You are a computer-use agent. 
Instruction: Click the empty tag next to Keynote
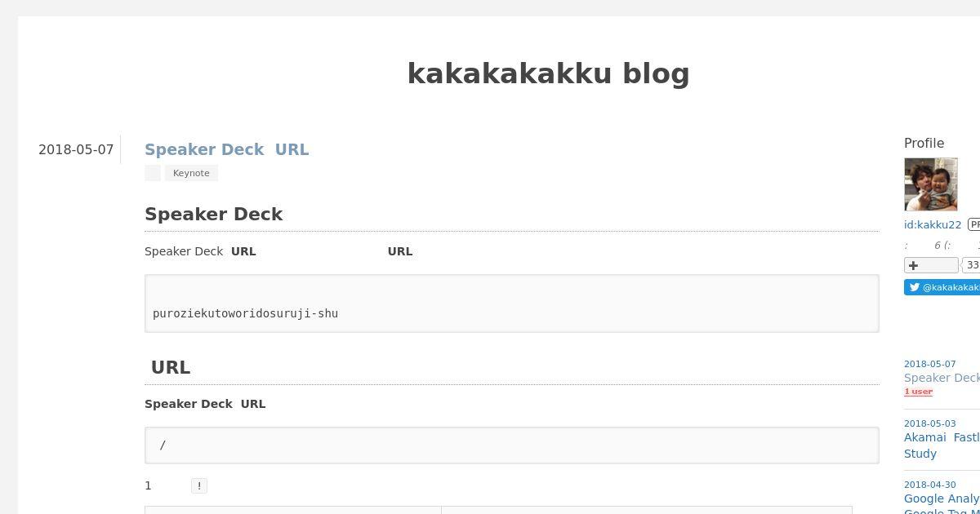click(153, 173)
